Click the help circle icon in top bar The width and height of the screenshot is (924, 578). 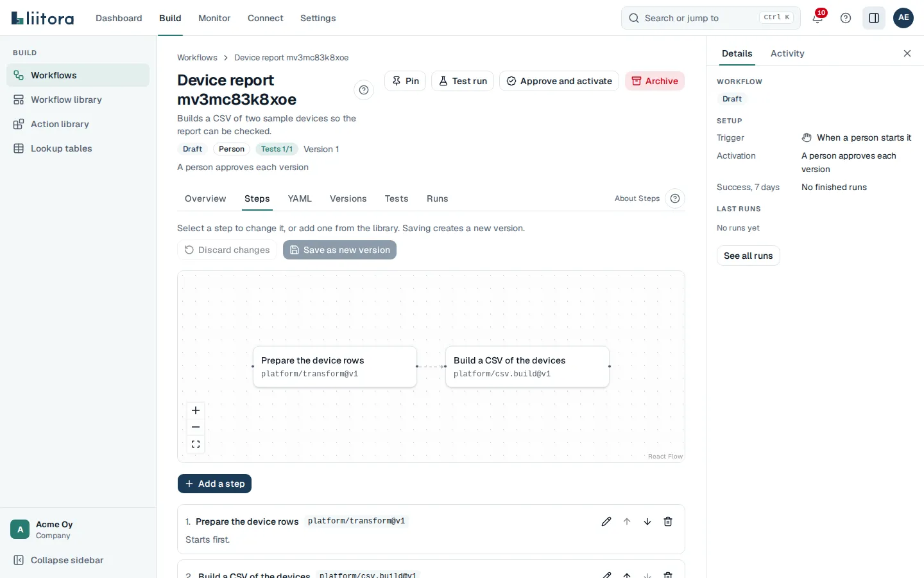(x=846, y=18)
